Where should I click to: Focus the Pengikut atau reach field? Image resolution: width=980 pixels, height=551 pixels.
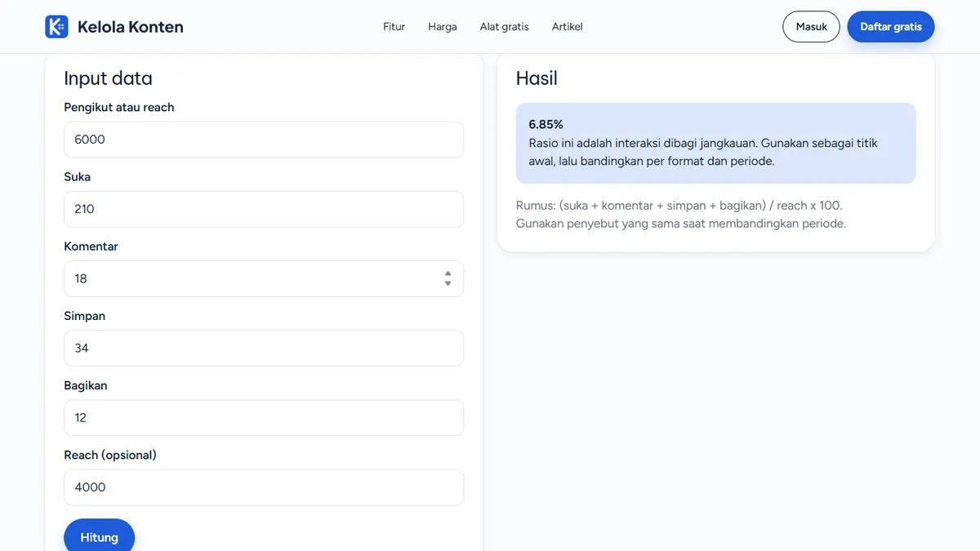(x=264, y=140)
